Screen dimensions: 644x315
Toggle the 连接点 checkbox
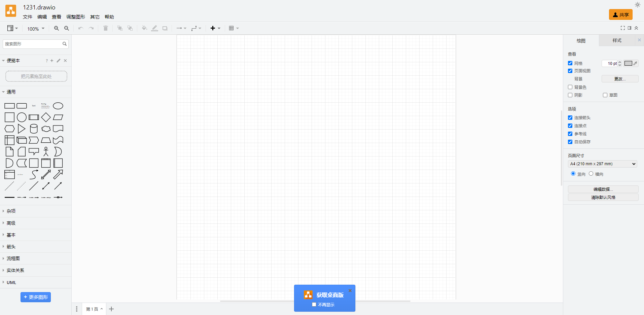pyautogui.click(x=570, y=126)
